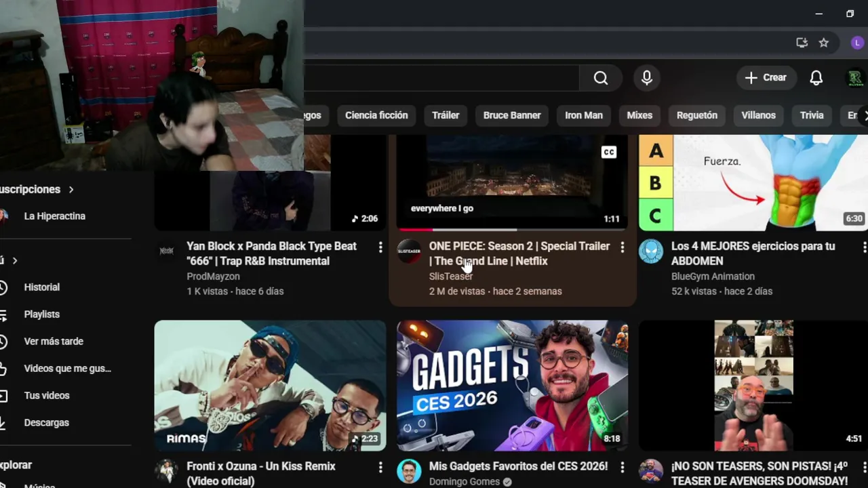Open NO SON TEASERS Avengers Doomsday title
Viewport: 868px width, 488px height.
coord(759,474)
